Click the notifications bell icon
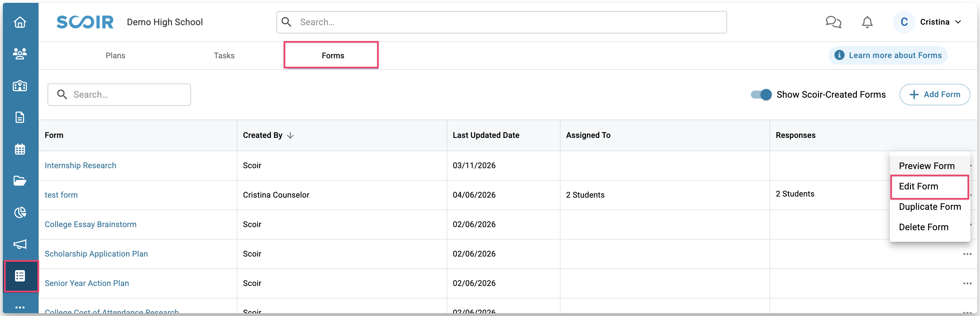 pyautogui.click(x=867, y=22)
